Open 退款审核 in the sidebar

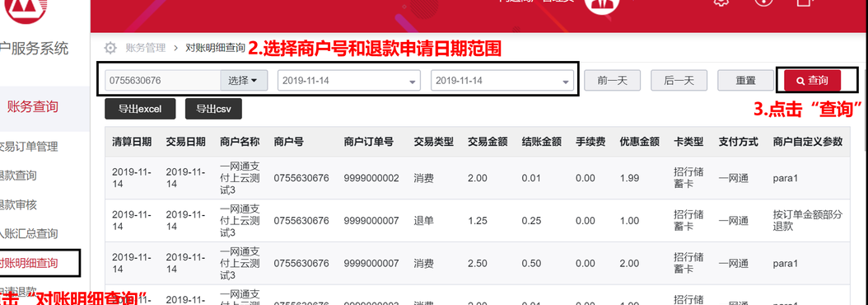coord(18,205)
